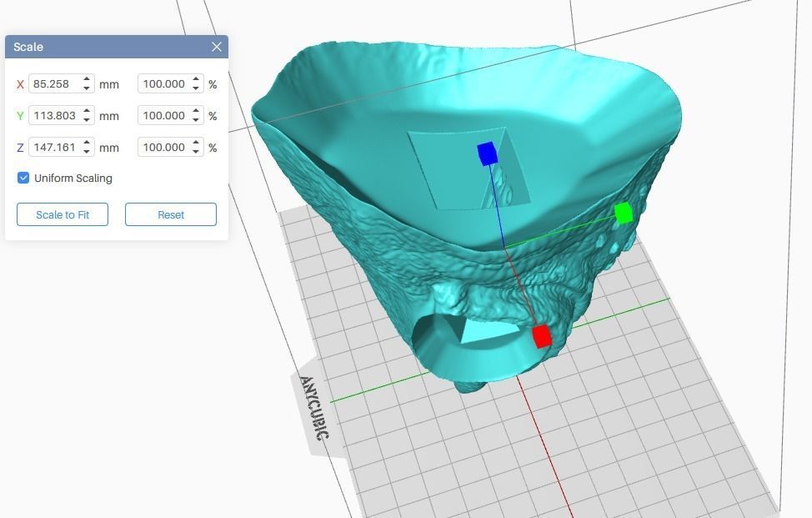Decrease Z mm value with down arrow
This screenshot has height=518, width=812.
87,152
